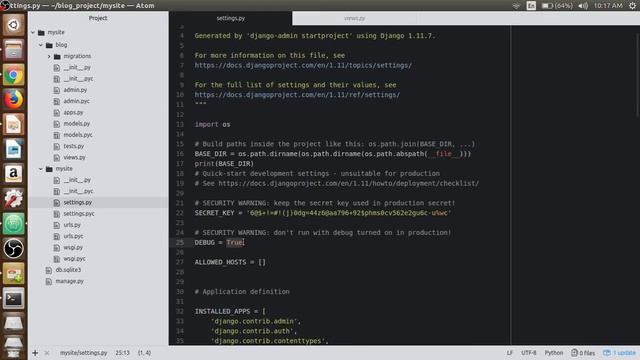Viewport: 640px width, 360px height.
Task: Open wsgi.py in the tree view
Action: pos(73,247)
